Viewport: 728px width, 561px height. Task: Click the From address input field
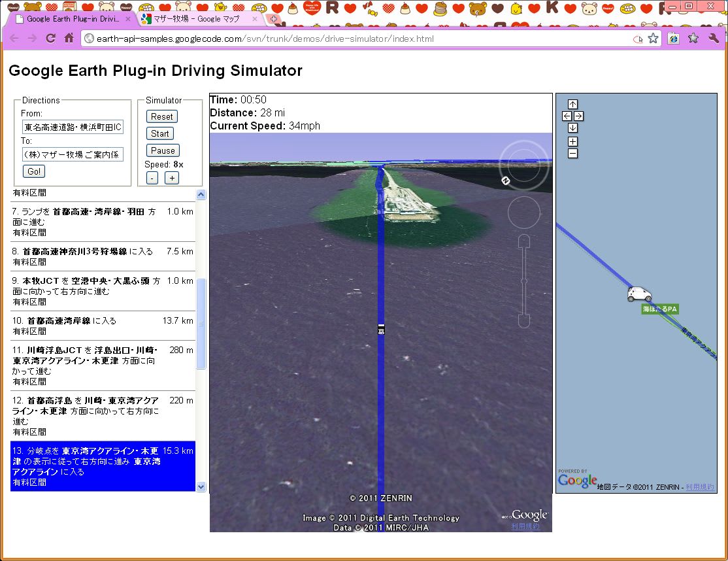[72, 127]
